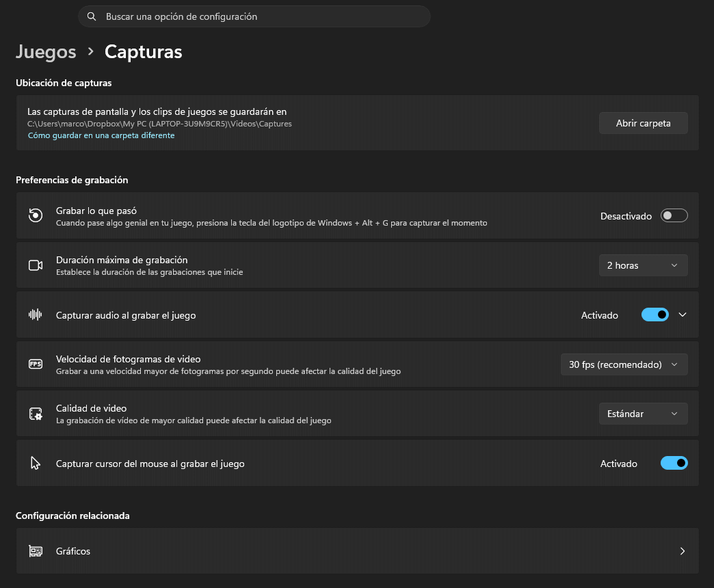Click the captures folder path text
The width and height of the screenshot is (714, 588).
159,124
